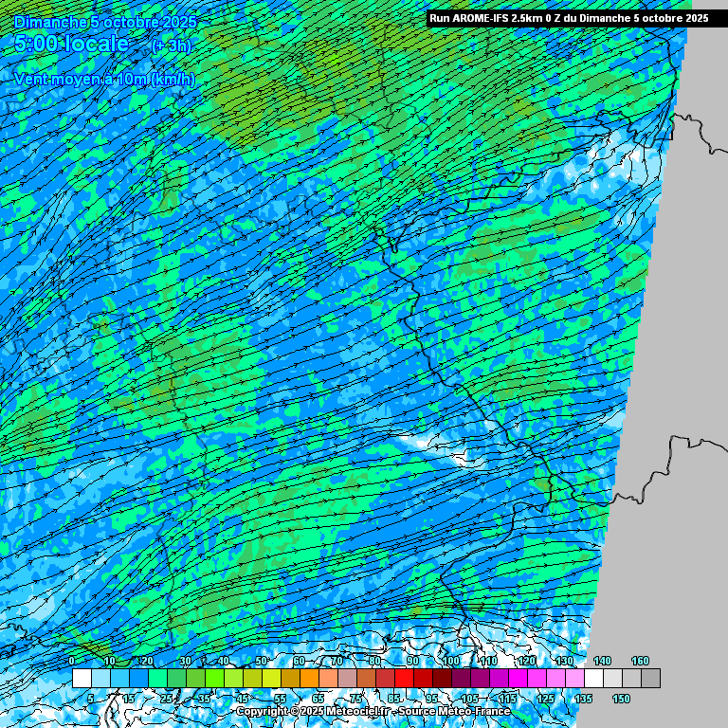Click the 100 value label above legend
Viewport: 728px width, 728px height.
coord(451,661)
